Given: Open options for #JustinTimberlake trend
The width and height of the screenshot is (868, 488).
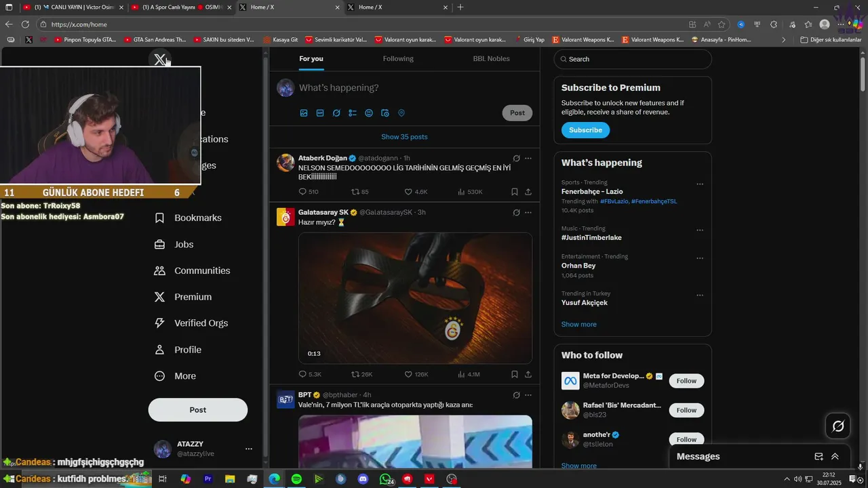Looking at the screenshot, I should point(700,230).
